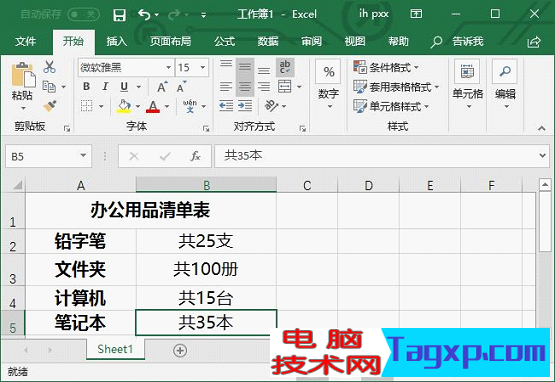This screenshot has width=555, height=382.
Task: Select the Format Painter brush icon
Action: pos(50,106)
